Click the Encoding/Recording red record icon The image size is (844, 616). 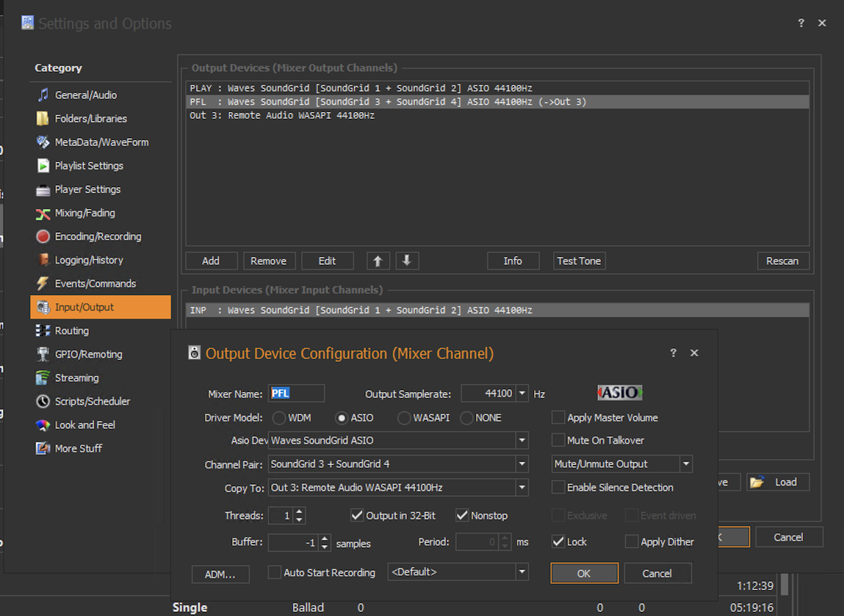pos(43,237)
